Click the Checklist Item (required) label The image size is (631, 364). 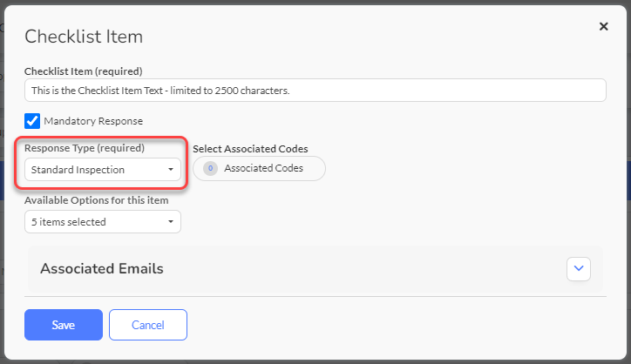pos(84,71)
